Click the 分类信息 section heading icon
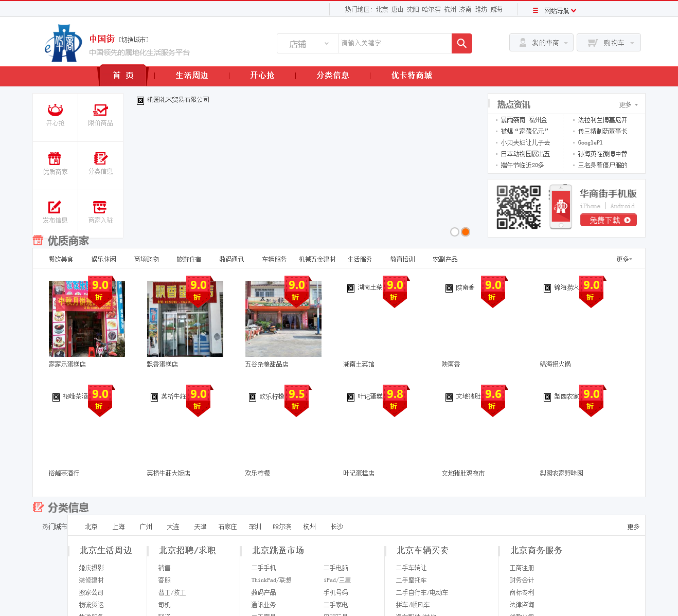The image size is (678, 616). 38,507
